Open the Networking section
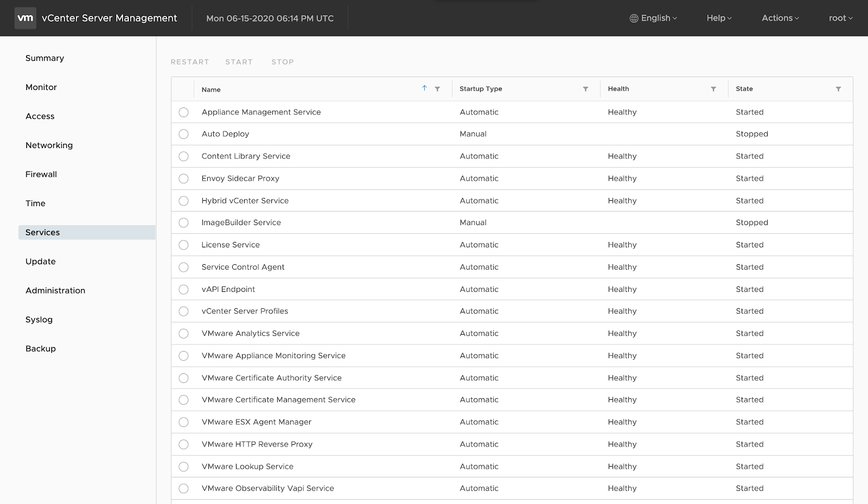868x504 pixels. (49, 145)
